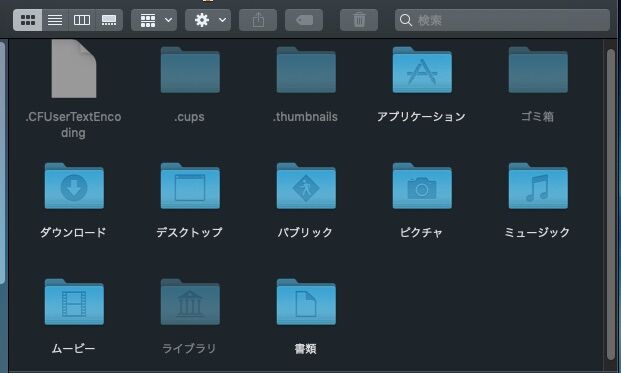Click the Edit Tags toolbar button

(304, 20)
